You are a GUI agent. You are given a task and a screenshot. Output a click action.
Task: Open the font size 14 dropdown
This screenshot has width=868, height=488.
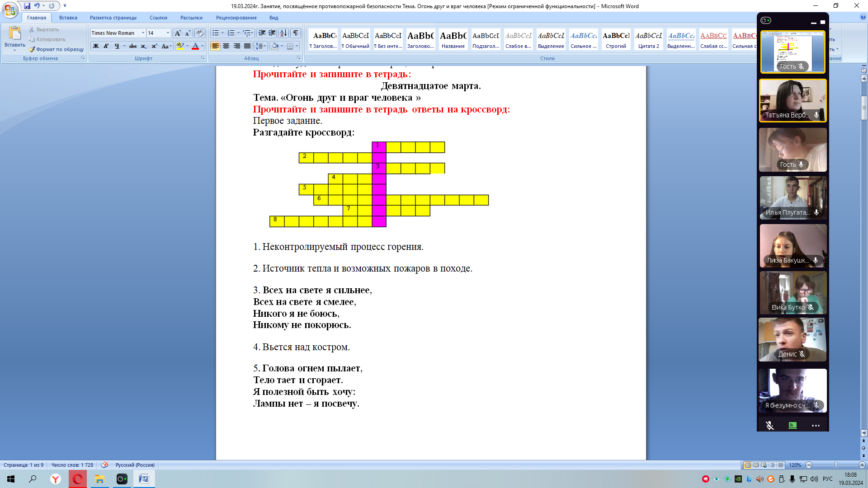coord(168,33)
